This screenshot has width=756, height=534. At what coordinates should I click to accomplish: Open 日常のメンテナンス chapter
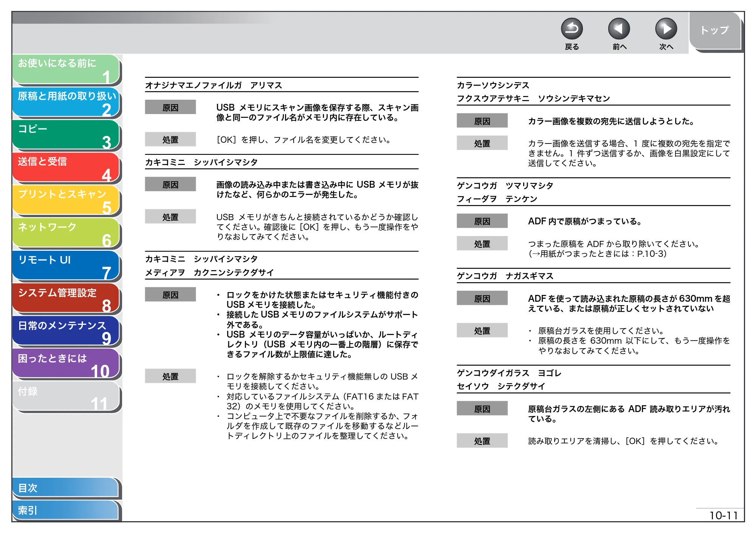pyautogui.click(x=66, y=332)
